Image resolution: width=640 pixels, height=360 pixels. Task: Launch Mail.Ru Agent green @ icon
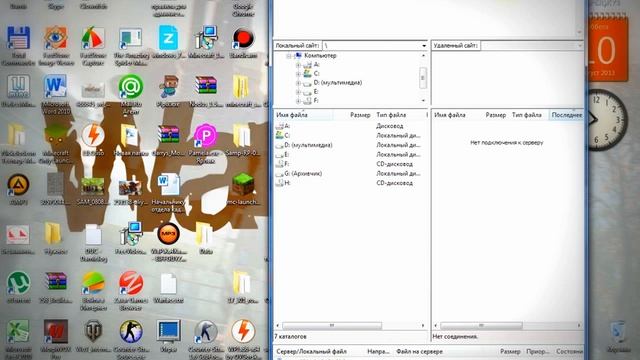[131, 87]
